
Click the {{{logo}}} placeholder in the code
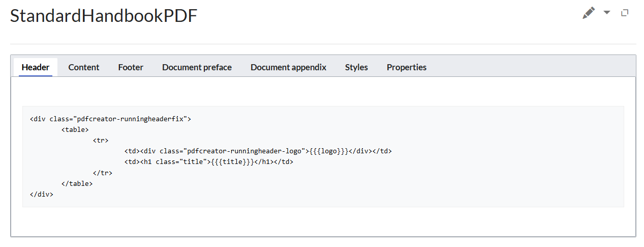pyautogui.click(x=329, y=151)
